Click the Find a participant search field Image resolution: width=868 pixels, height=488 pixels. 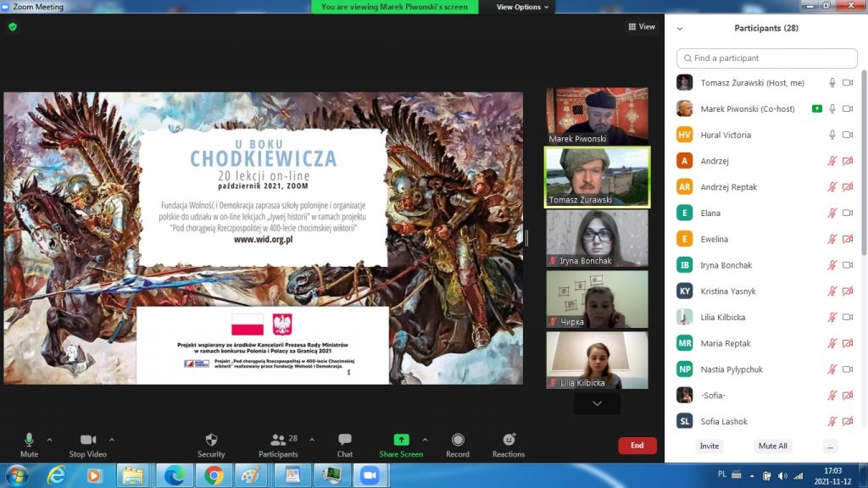click(767, 58)
